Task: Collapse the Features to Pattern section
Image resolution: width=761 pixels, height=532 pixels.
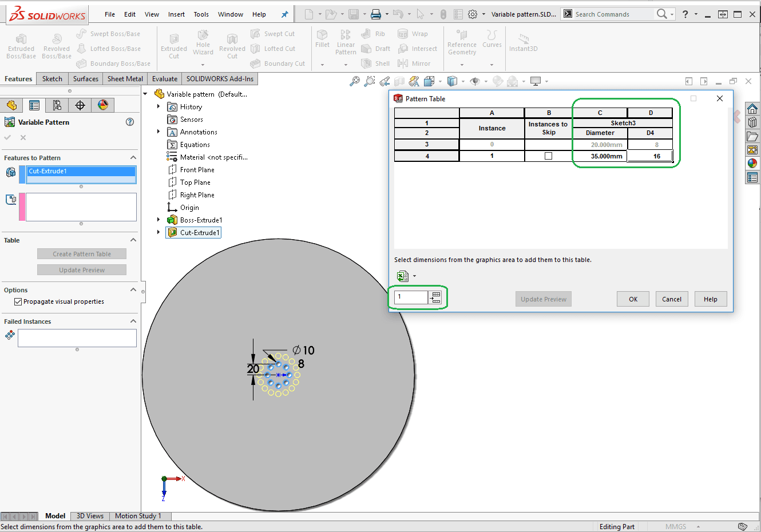Action: pyautogui.click(x=133, y=158)
